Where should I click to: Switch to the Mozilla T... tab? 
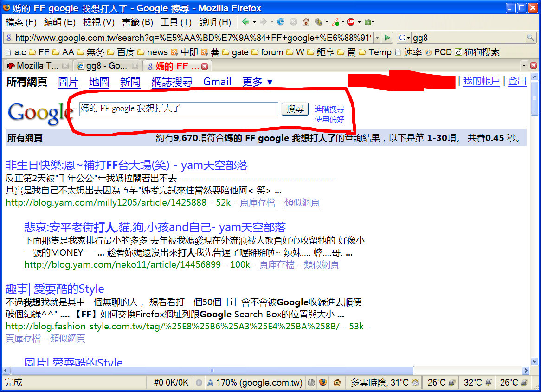[x=38, y=65]
